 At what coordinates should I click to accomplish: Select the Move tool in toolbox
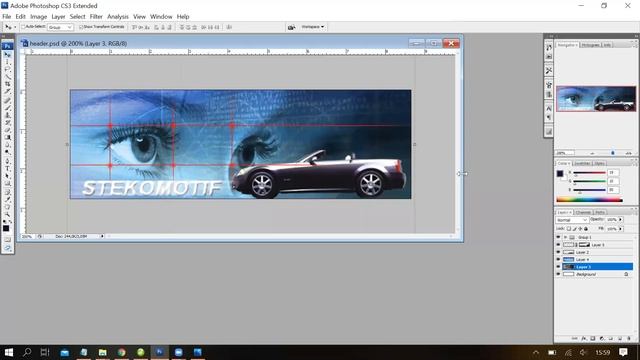coord(7,54)
